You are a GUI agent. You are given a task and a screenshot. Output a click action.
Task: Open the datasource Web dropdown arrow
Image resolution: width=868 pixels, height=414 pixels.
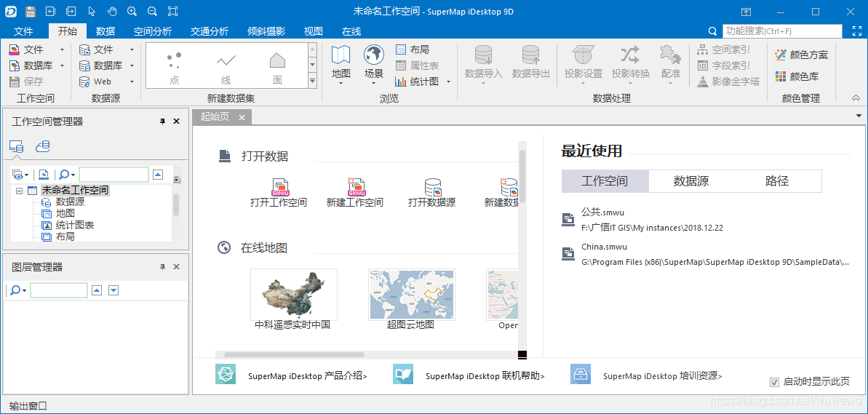click(132, 82)
